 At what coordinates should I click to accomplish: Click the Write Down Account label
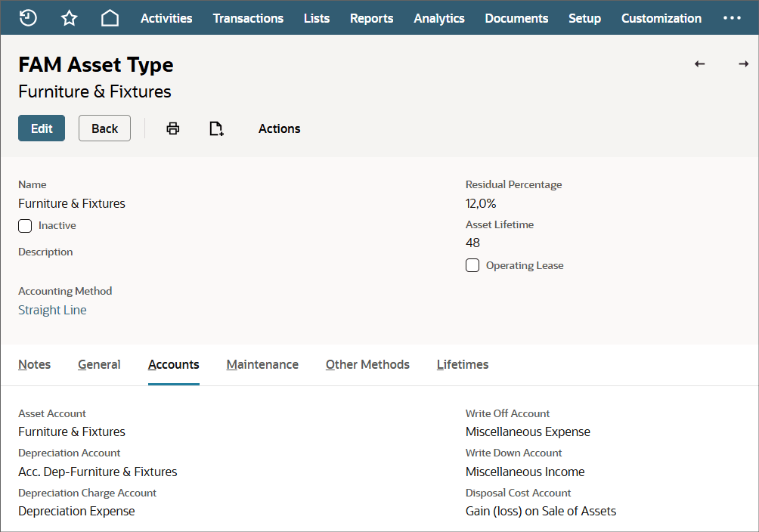pos(513,453)
